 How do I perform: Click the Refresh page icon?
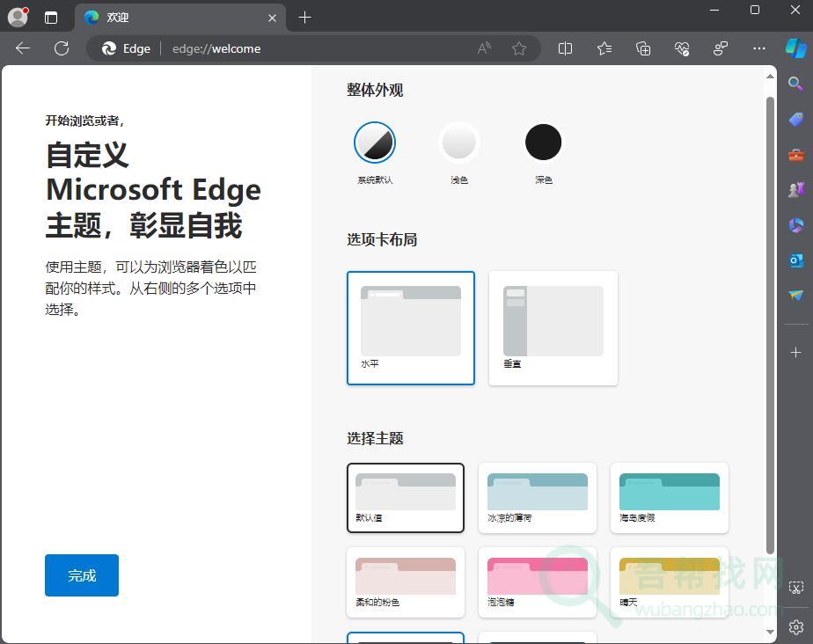click(x=62, y=48)
